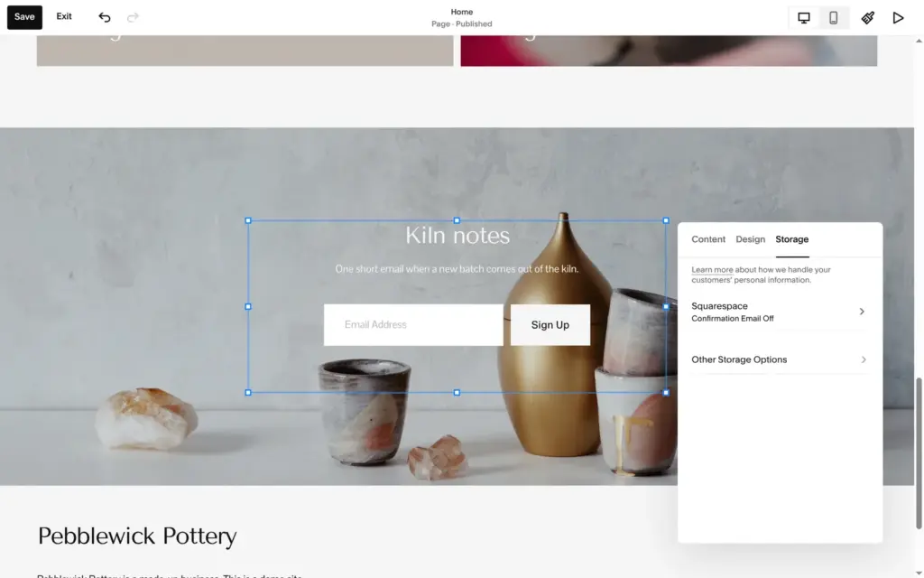924x578 pixels.
Task: Click the undo arrow icon
Action: tap(105, 17)
